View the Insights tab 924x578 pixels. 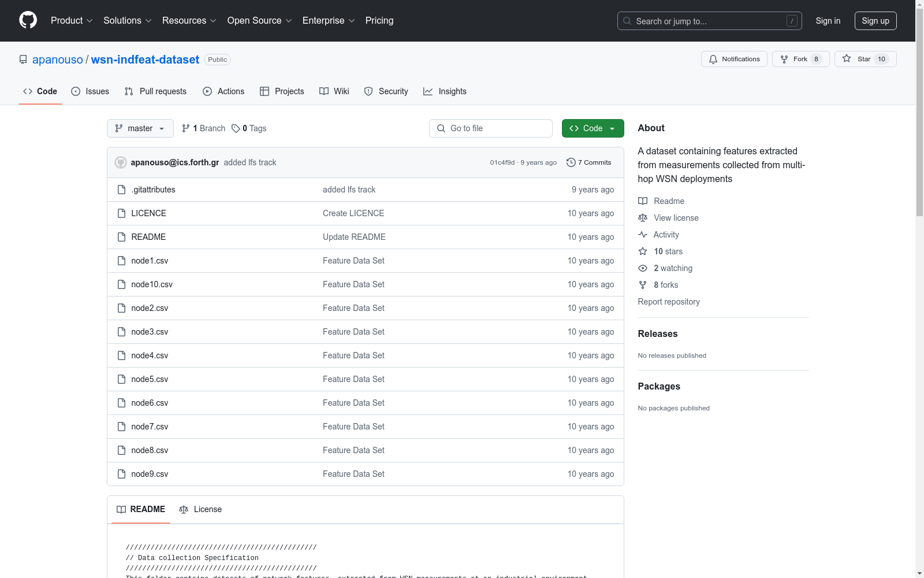coord(445,91)
